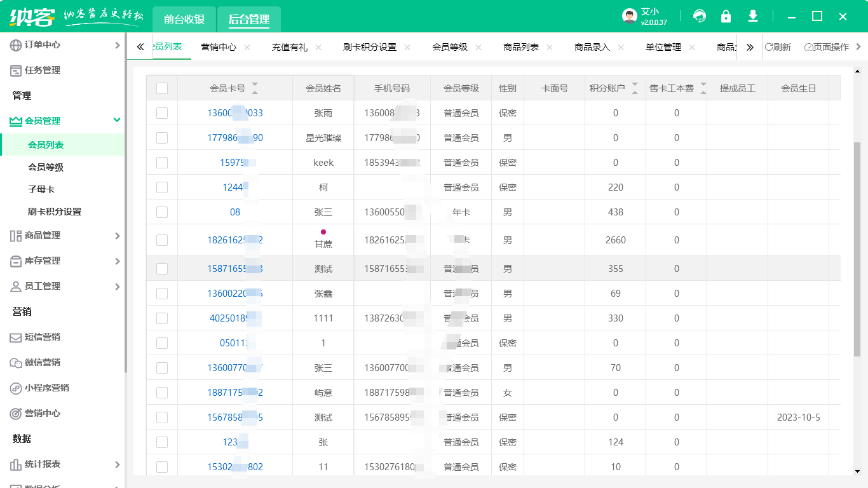Open the 会员等级 tab

(450, 47)
